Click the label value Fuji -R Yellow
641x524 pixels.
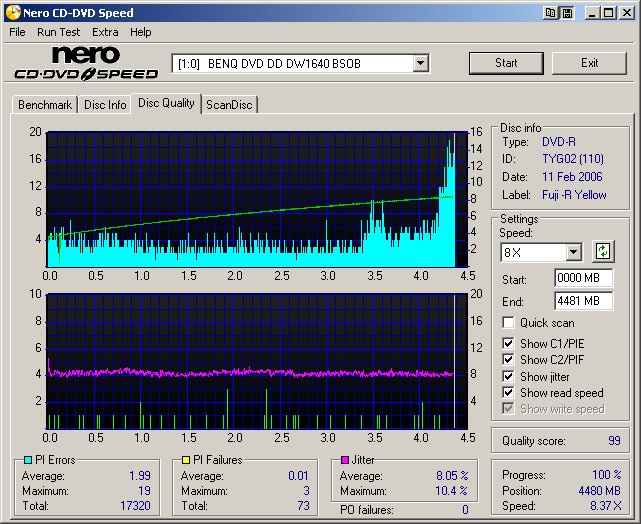click(x=574, y=195)
